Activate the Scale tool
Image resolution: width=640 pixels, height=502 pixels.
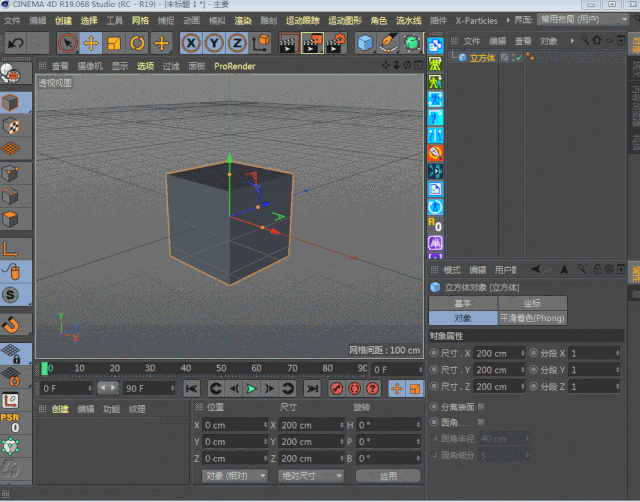(x=114, y=43)
